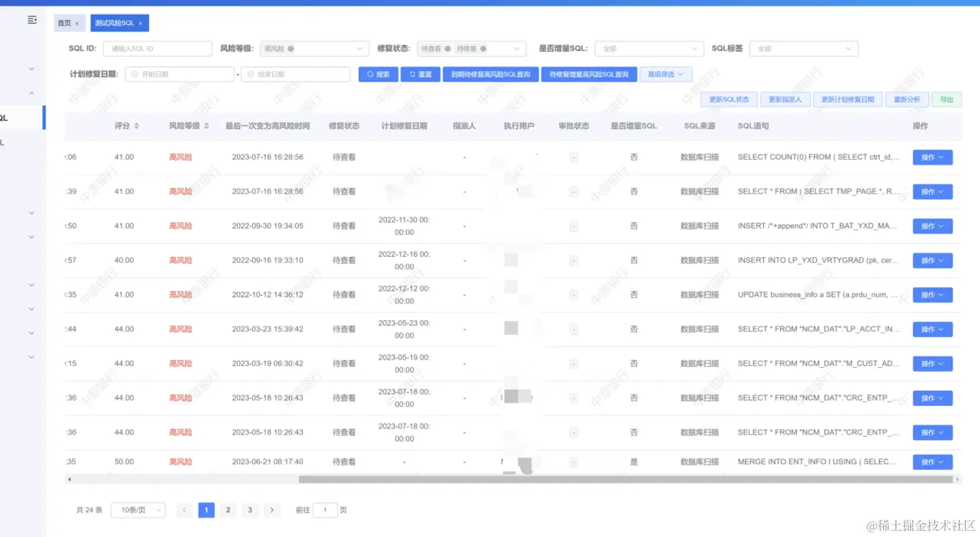The image size is (980, 537).
Task: Sort the table by the 评分 column arrows
Action: pyautogui.click(x=136, y=126)
